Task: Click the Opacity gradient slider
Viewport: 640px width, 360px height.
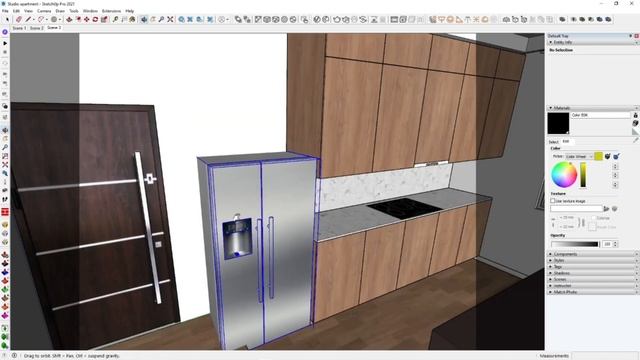Action: [575, 244]
